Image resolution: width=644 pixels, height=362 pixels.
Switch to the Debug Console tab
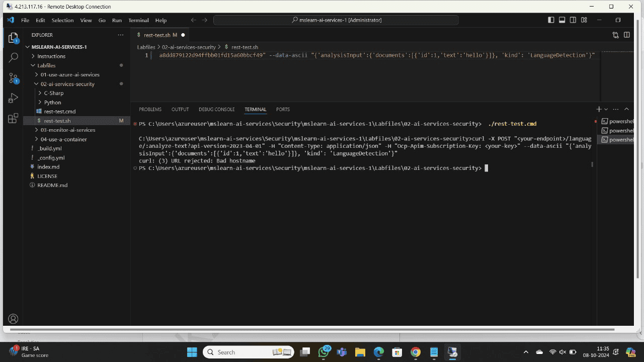click(x=216, y=109)
